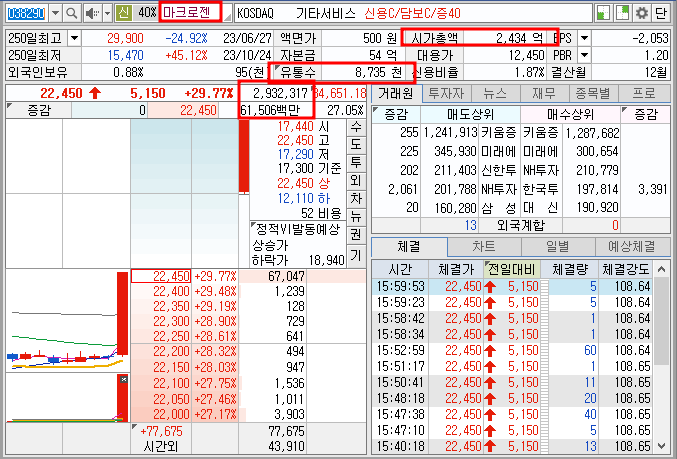Click scrollbar up arrow in trade list

pyautogui.click(x=661, y=269)
